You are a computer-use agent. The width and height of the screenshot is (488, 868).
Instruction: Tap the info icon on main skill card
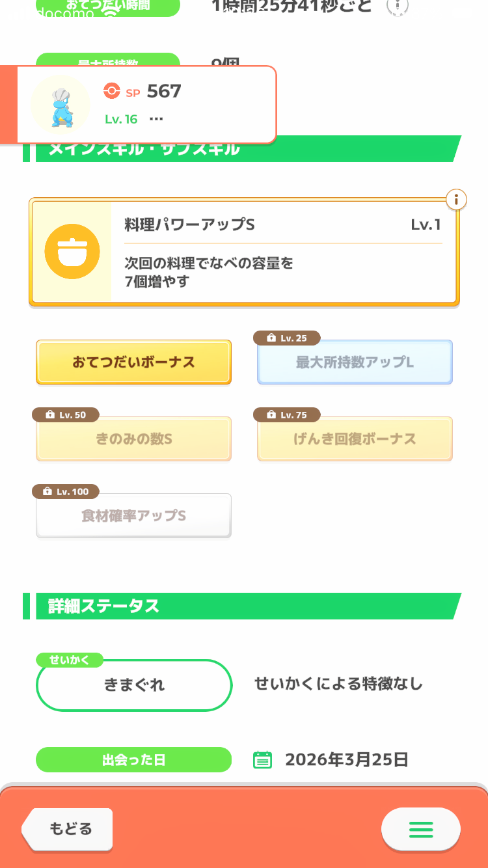tap(457, 200)
